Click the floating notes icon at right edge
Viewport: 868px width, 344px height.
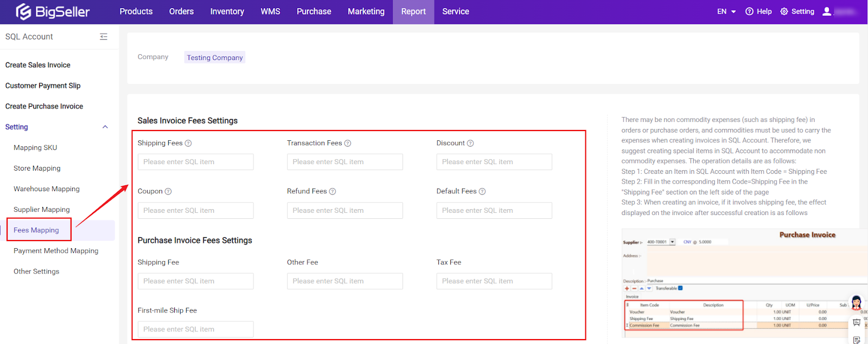tap(857, 340)
